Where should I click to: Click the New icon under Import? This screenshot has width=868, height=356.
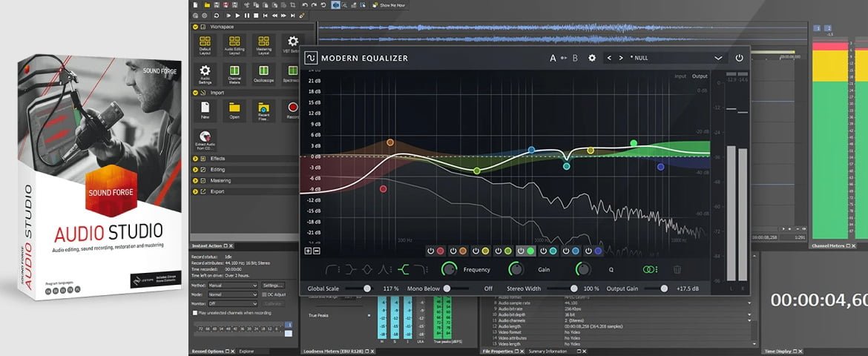pos(205,111)
